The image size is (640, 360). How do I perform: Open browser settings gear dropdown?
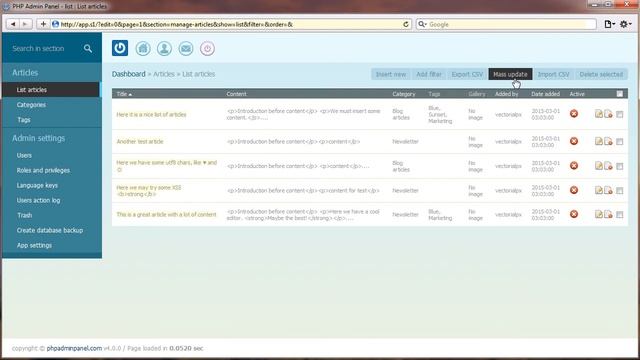pyautogui.click(x=625, y=24)
